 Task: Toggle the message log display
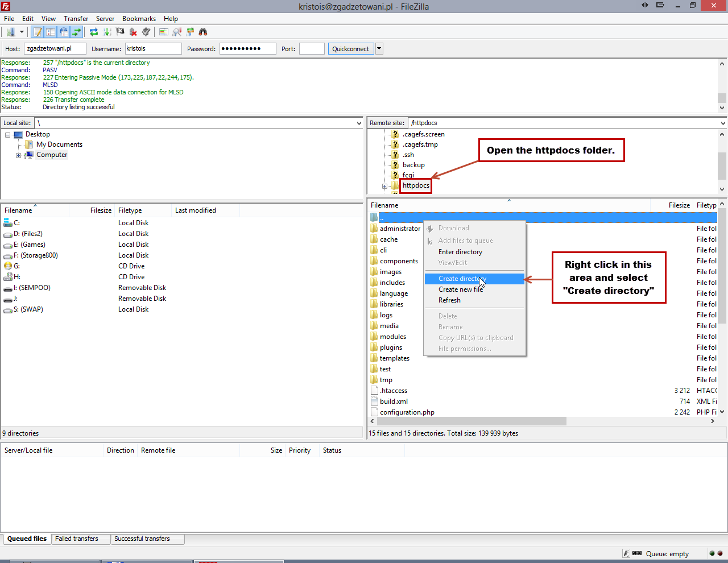tap(38, 32)
